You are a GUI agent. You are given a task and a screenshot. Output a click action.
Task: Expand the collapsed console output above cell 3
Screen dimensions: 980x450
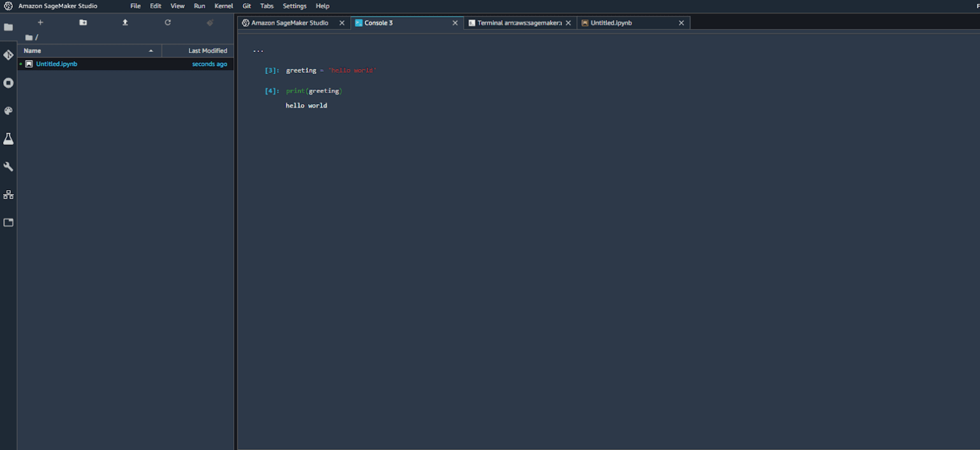pyautogui.click(x=258, y=50)
